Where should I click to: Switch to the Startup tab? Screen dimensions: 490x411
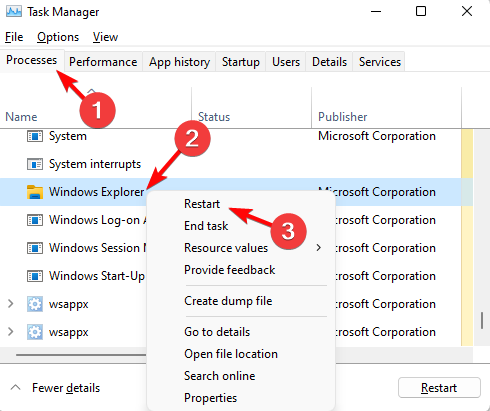point(241,62)
